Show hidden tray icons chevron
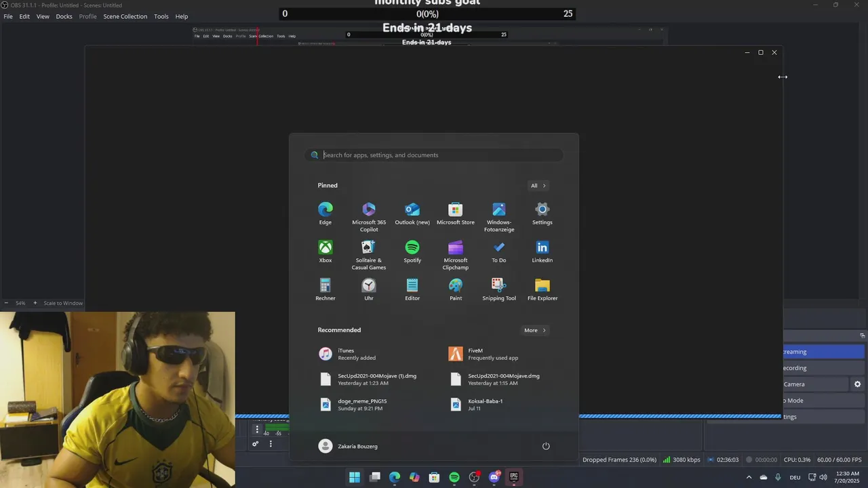The height and width of the screenshot is (488, 868). tap(749, 477)
